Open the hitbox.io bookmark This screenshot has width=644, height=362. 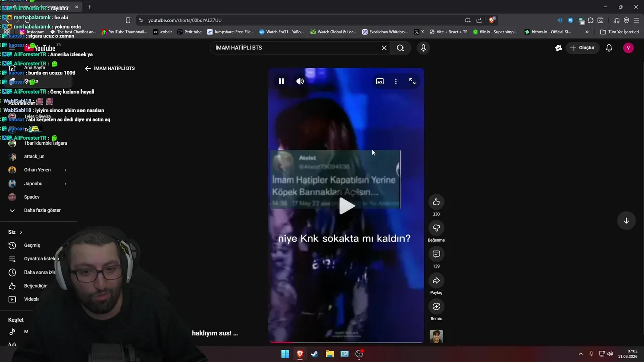pyautogui.click(x=547, y=32)
